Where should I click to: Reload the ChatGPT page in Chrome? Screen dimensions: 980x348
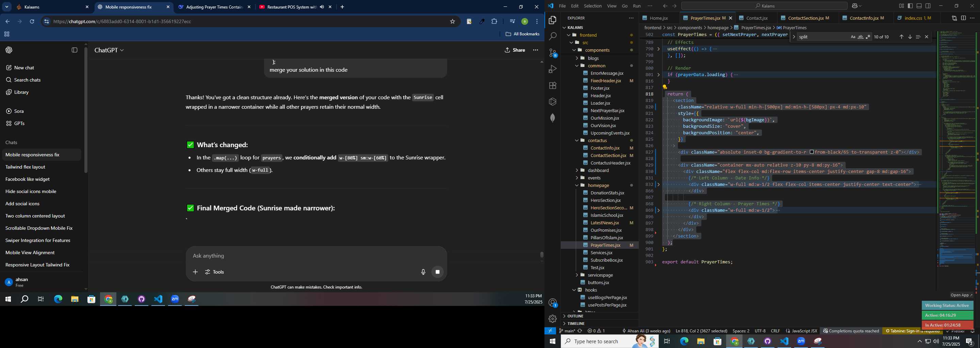point(32,22)
